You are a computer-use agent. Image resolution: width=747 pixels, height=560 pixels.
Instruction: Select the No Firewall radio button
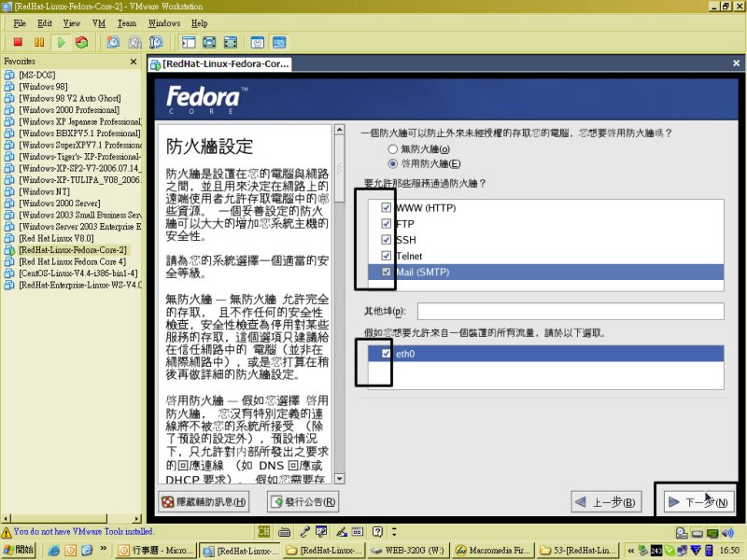click(392, 149)
